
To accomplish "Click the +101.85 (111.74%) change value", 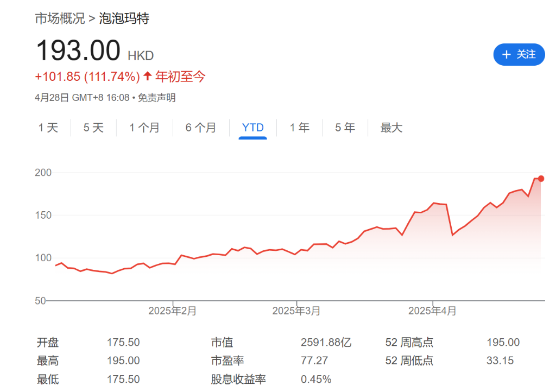I will point(87,77).
